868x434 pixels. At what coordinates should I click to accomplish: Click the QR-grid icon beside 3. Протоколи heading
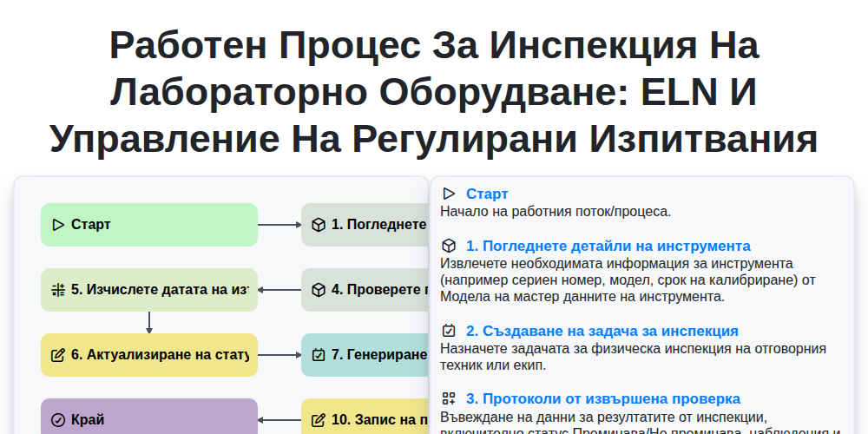[x=449, y=398]
